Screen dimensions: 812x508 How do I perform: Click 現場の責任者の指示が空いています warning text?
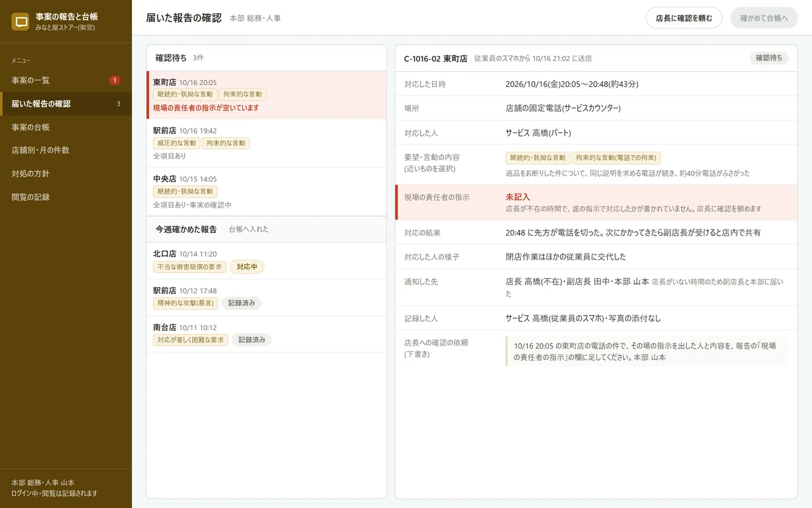[x=206, y=108]
